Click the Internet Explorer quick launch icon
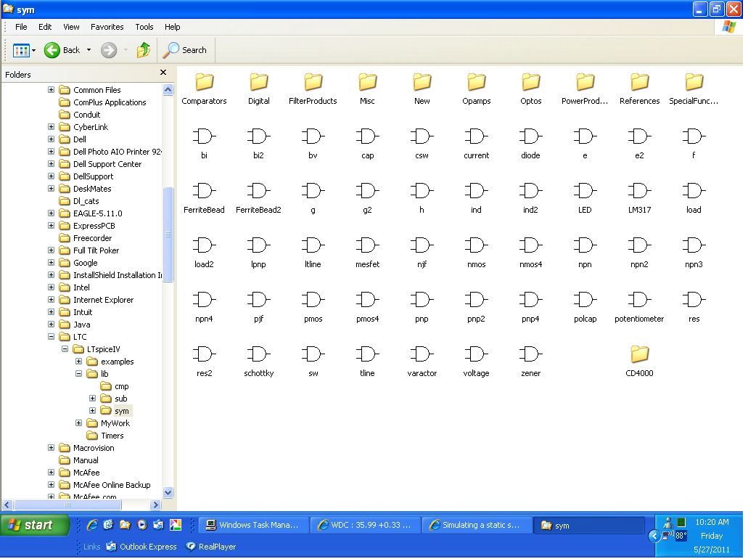Image resolution: width=756 pixels, height=559 pixels. click(93, 525)
